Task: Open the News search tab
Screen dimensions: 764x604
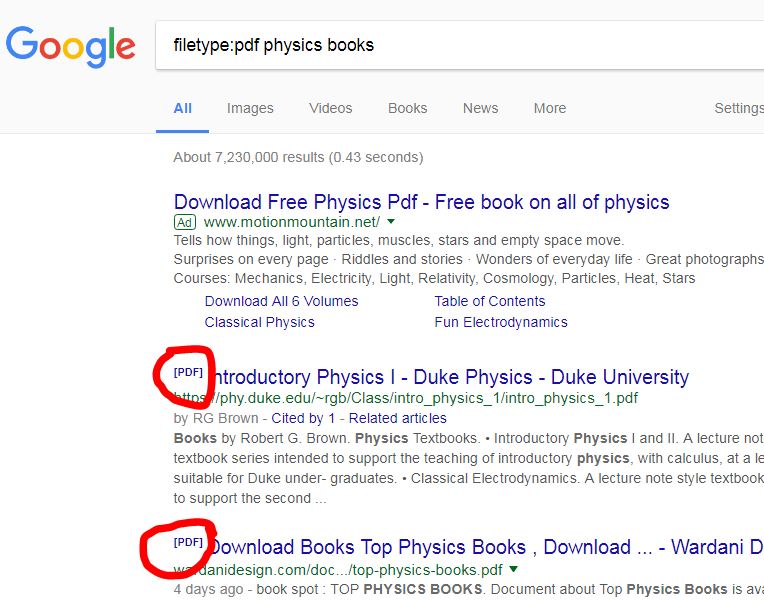Action: tap(480, 108)
